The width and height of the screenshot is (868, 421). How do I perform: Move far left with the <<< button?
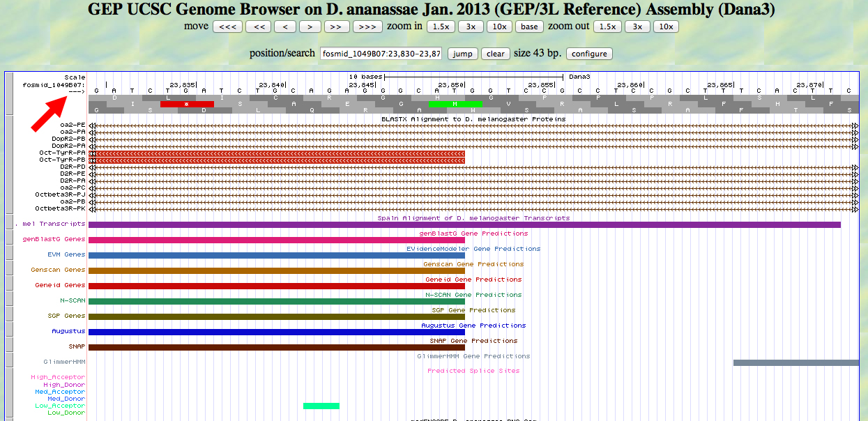click(x=227, y=26)
